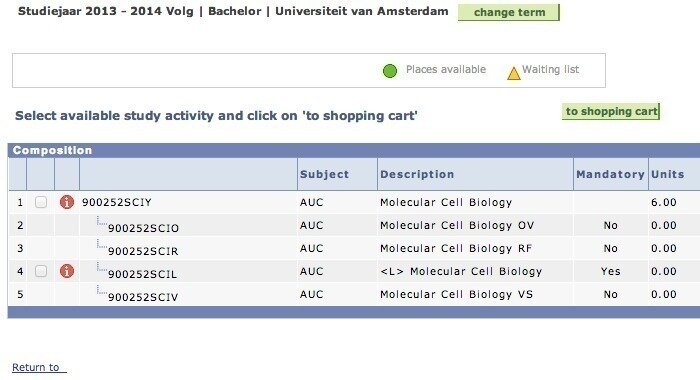Click the Units column header
The width and height of the screenshot is (700, 380).
click(667, 174)
